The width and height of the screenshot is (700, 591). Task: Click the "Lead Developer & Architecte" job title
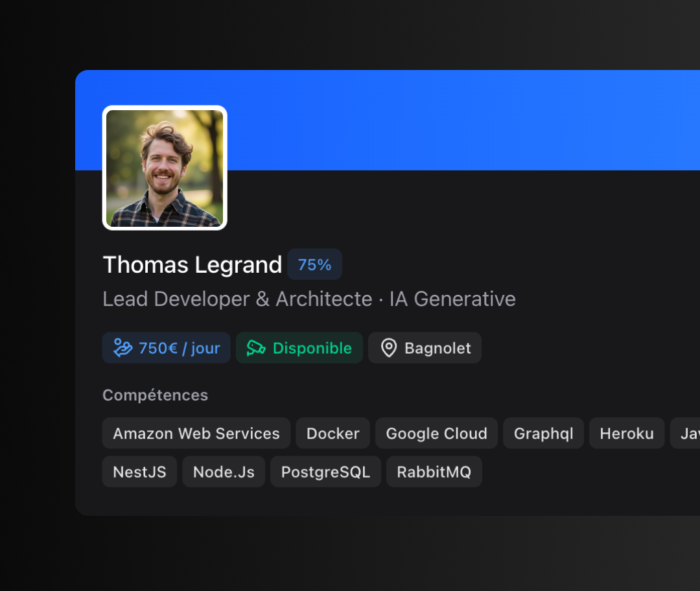click(x=237, y=299)
